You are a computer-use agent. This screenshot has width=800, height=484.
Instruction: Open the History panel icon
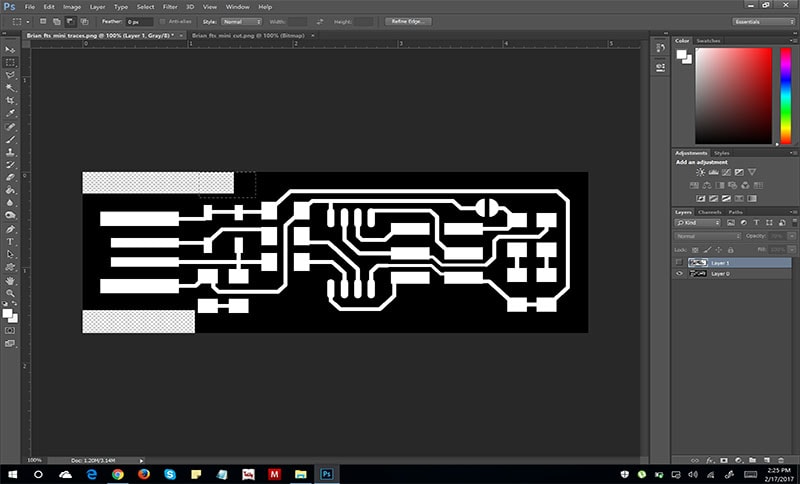coord(660,48)
